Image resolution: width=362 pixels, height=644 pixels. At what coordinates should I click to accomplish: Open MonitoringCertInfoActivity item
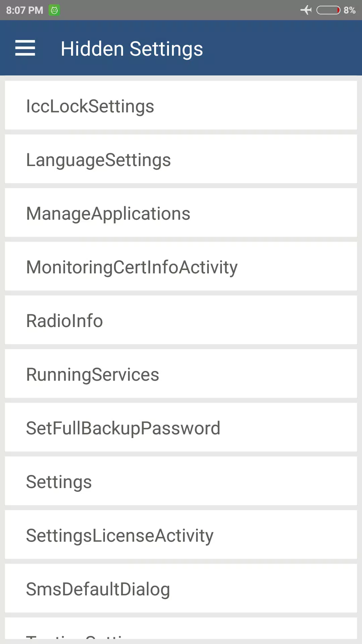point(181,266)
